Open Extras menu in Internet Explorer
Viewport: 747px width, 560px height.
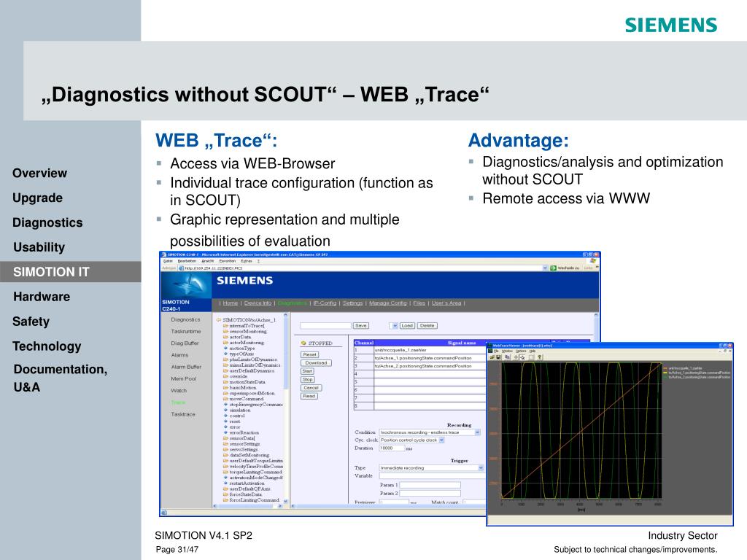247,261
